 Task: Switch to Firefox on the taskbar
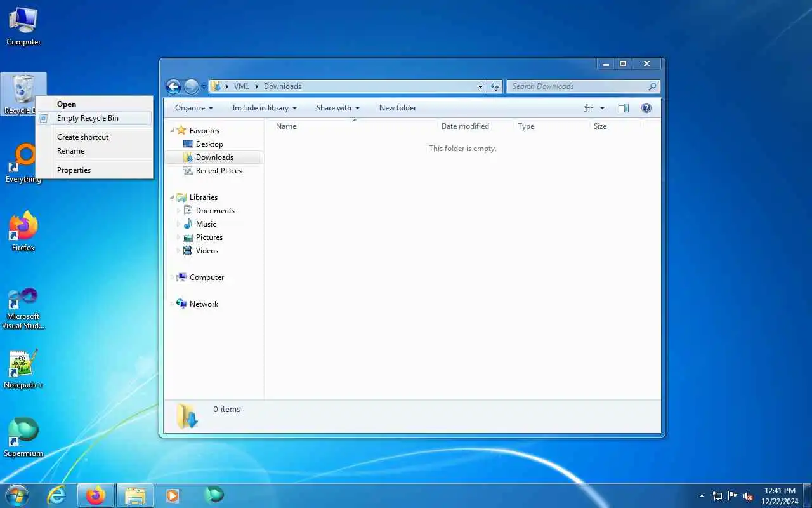(96, 495)
